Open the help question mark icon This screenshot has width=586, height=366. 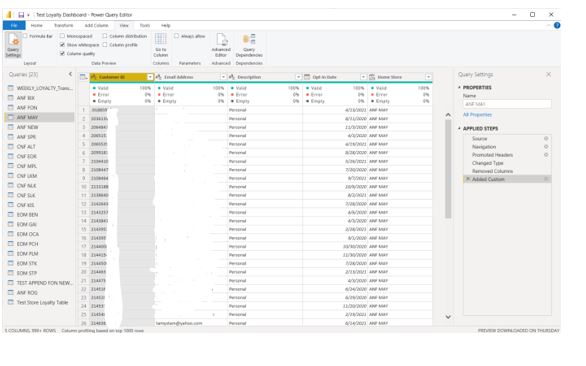pyautogui.click(x=557, y=25)
